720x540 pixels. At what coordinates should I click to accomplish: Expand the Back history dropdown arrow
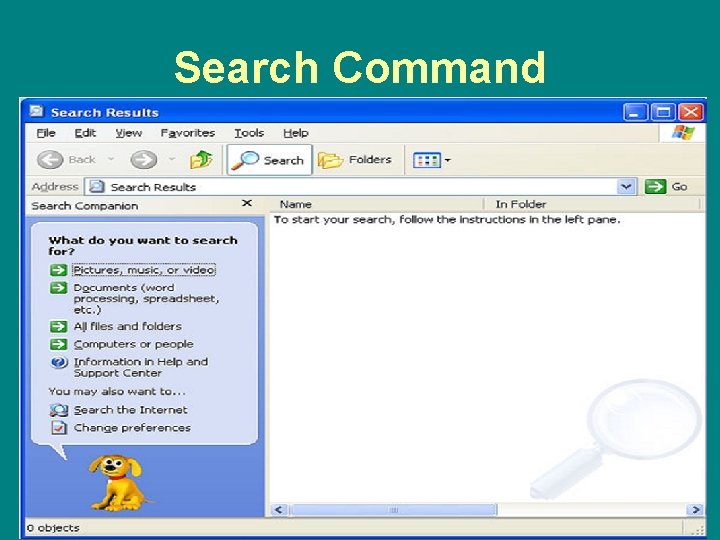click(x=111, y=159)
